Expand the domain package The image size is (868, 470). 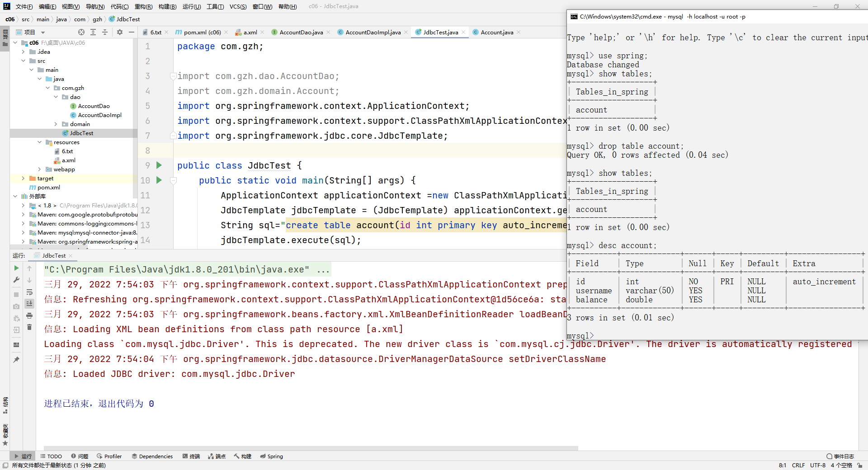pyautogui.click(x=56, y=124)
